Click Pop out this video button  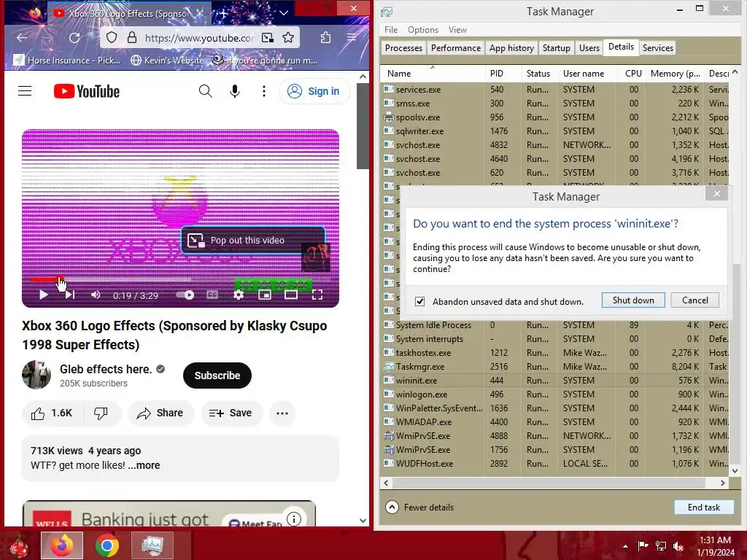click(x=253, y=241)
